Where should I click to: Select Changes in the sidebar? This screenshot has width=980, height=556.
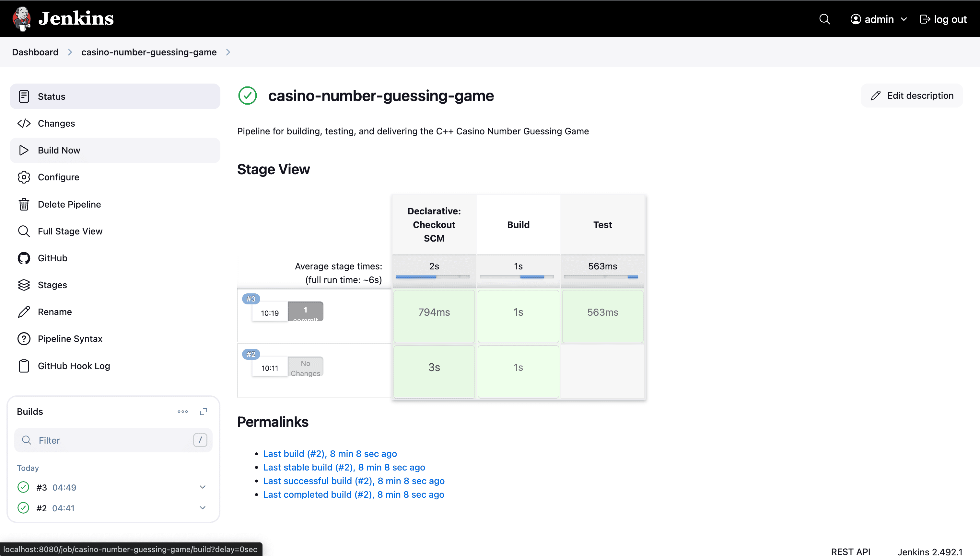pyautogui.click(x=56, y=123)
